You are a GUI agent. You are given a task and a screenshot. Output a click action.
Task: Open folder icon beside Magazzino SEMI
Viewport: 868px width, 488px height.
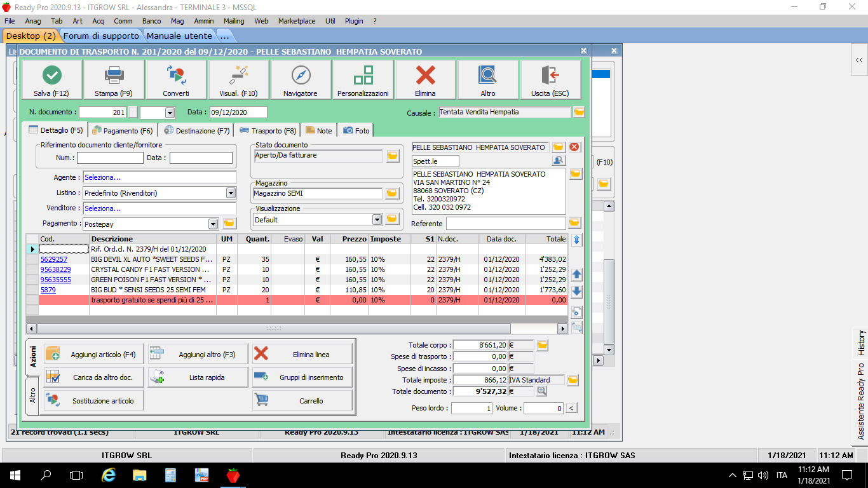393,193
